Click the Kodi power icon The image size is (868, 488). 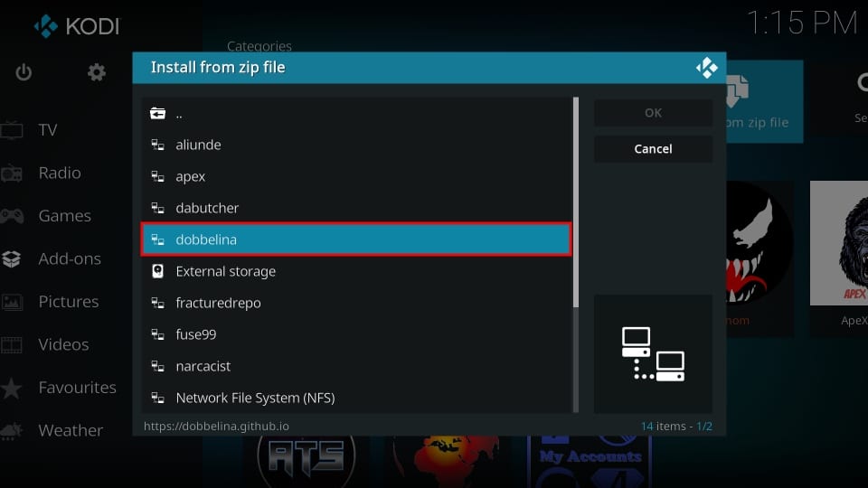click(24, 72)
